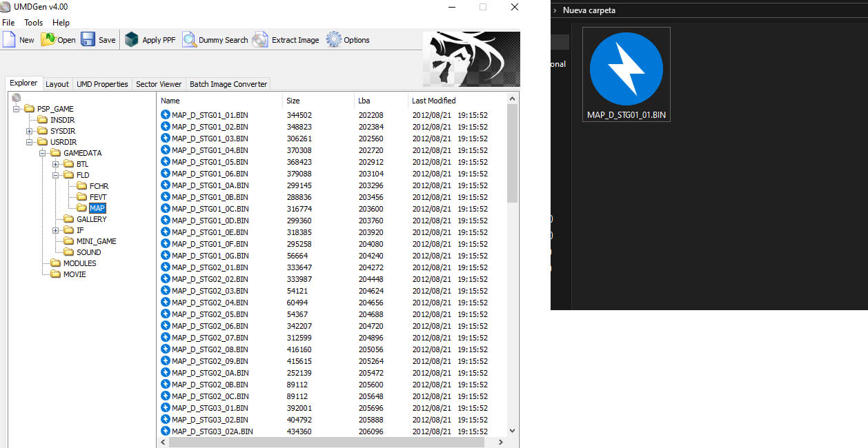The width and height of the screenshot is (868, 448).
Task: Expand the BTL folder node
Action: pos(56,164)
